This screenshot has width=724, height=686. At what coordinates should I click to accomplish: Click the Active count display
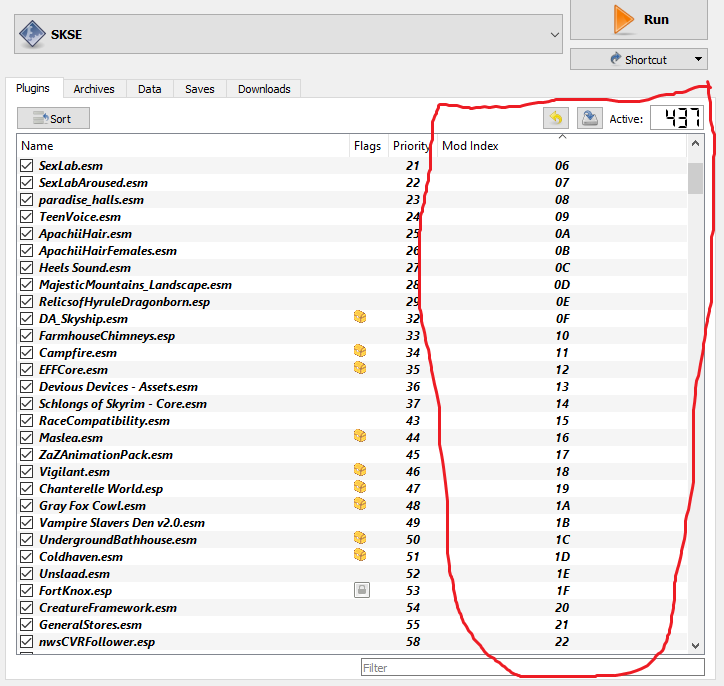pos(677,118)
